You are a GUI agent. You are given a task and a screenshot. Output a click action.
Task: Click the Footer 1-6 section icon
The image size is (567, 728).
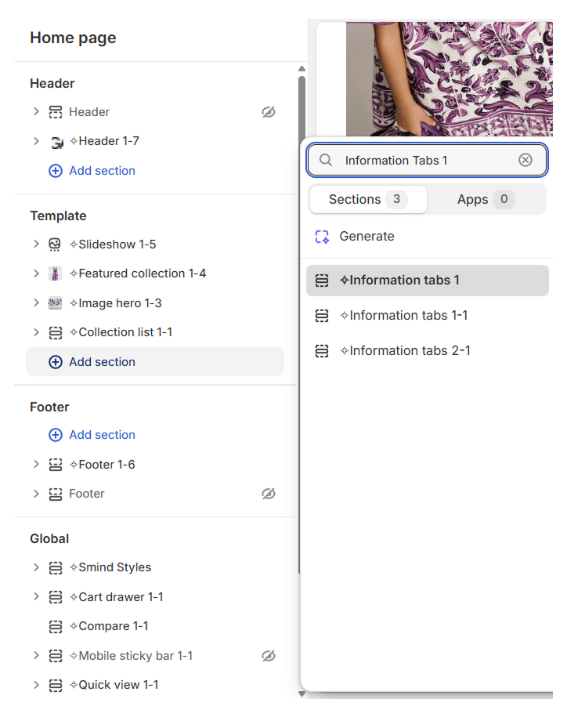(x=56, y=465)
